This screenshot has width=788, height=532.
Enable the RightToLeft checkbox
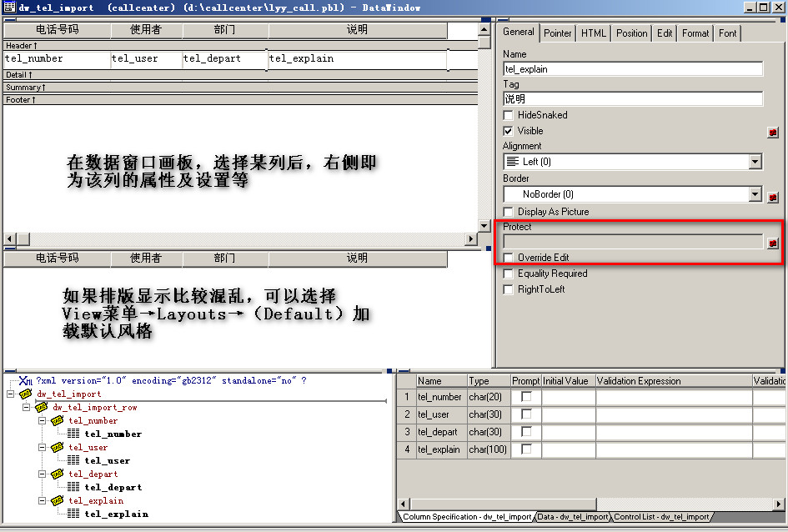[508, 290]
